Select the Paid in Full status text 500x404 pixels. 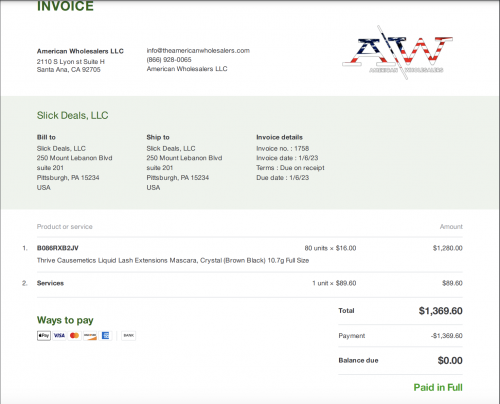tap(438, 387)
